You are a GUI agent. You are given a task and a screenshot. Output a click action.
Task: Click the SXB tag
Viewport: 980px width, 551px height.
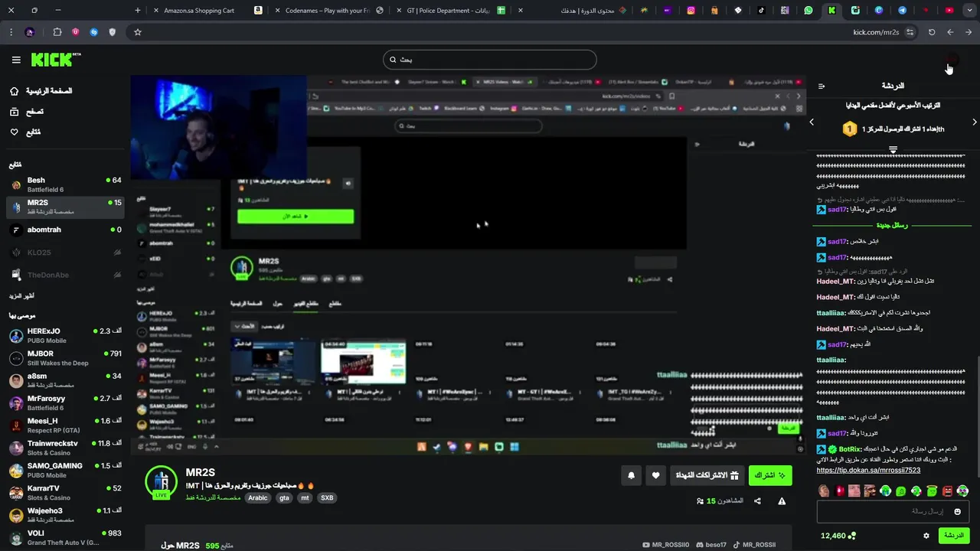[x=327, y=497]
